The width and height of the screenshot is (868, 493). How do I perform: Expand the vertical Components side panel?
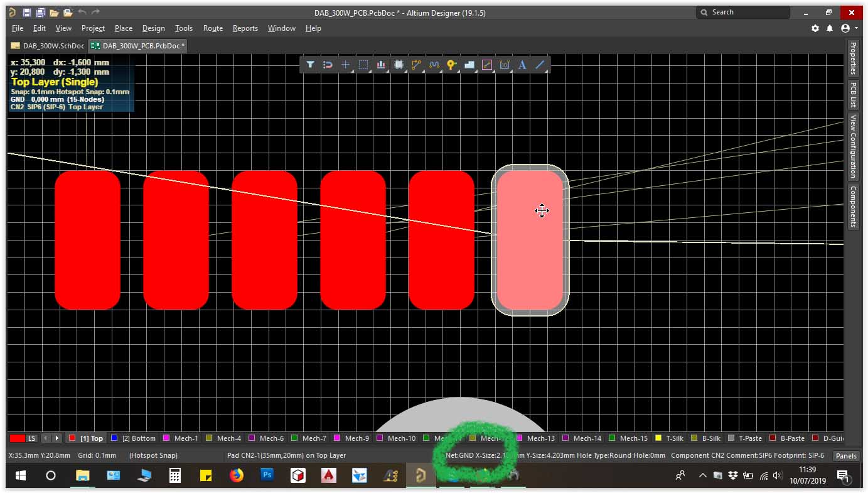coord(853,206)
